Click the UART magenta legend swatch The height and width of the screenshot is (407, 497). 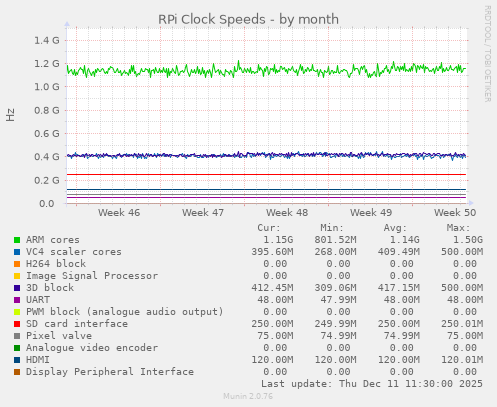point(17,300)
